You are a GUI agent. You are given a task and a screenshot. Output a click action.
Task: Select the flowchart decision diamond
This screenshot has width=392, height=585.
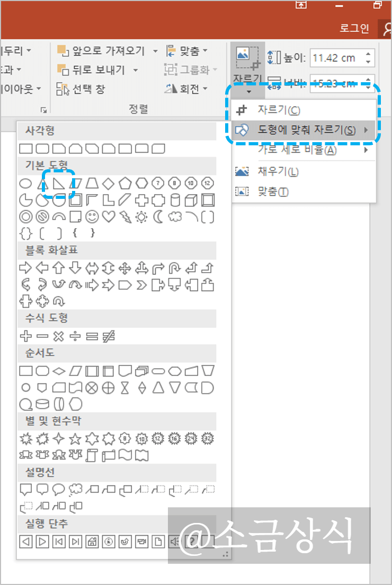(59, 371)
